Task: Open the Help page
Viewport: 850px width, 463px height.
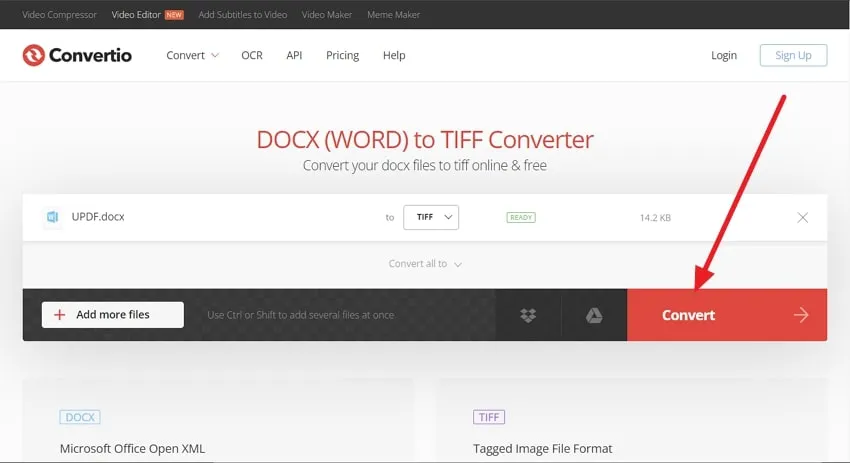Action: tap(394, 55)
